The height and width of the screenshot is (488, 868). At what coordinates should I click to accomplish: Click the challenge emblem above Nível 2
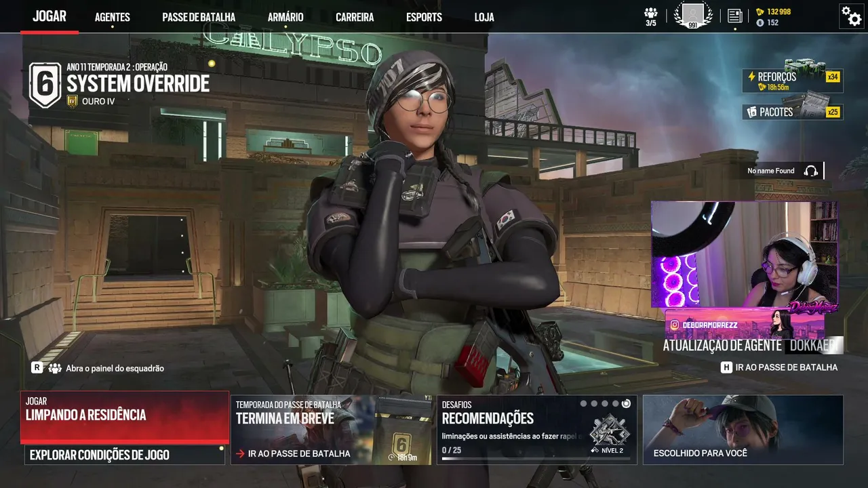click(609, 430)
